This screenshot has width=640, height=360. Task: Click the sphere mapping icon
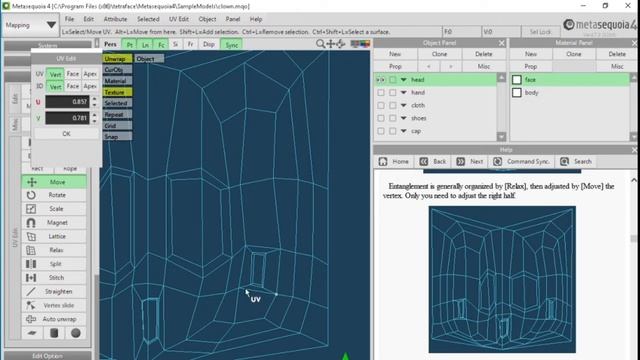pos(76,333)
